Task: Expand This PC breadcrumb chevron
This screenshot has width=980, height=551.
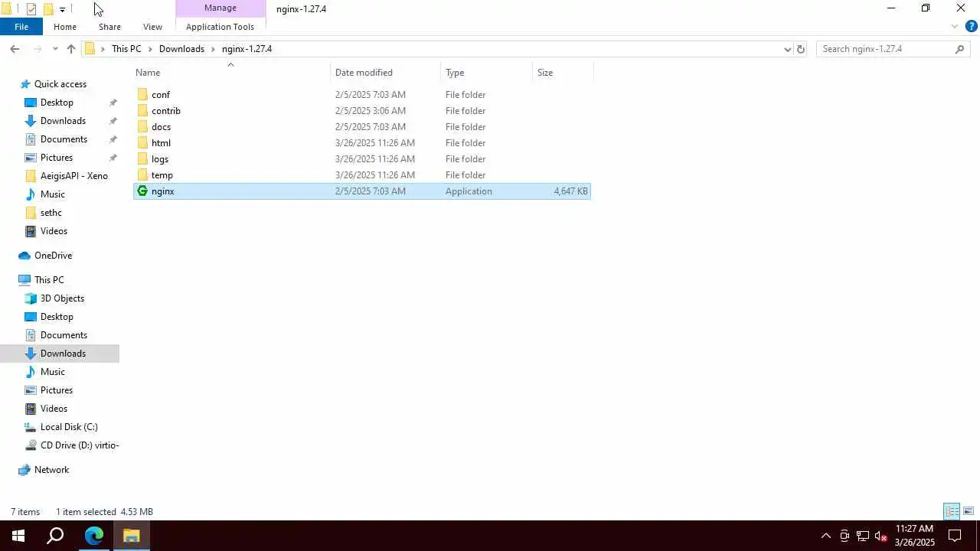Action: (x=150, y=49)
